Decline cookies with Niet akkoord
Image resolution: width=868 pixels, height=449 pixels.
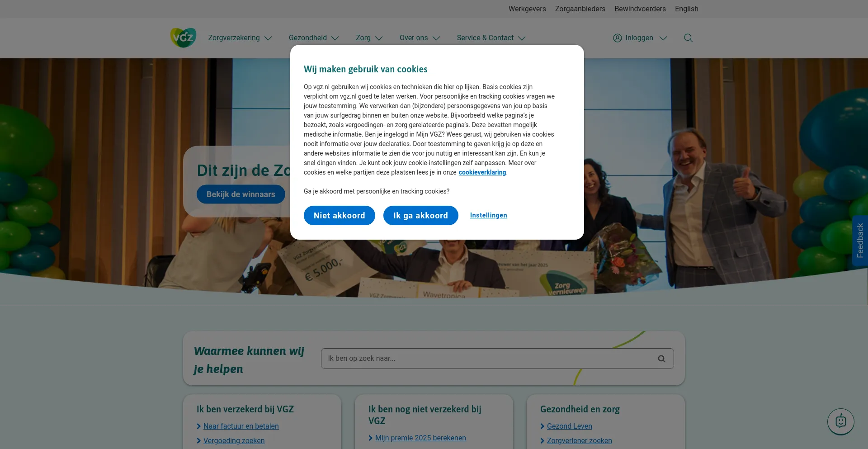340,215
